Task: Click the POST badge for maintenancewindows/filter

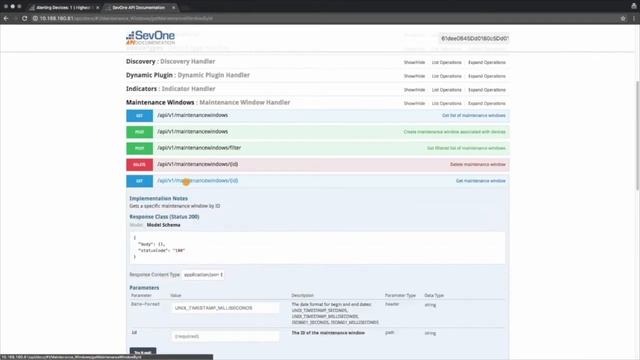Action: (139, 148)
